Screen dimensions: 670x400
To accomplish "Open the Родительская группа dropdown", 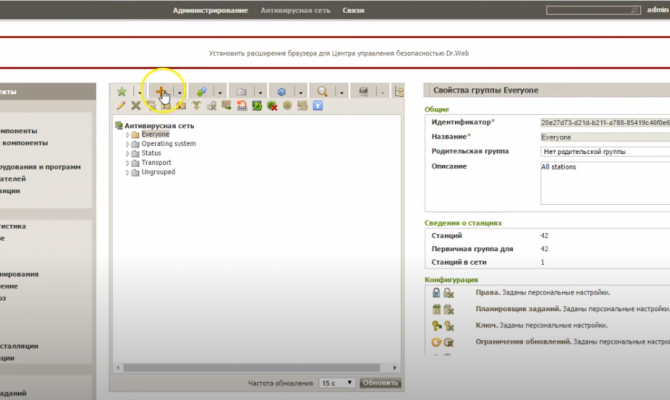I will 605,152.
